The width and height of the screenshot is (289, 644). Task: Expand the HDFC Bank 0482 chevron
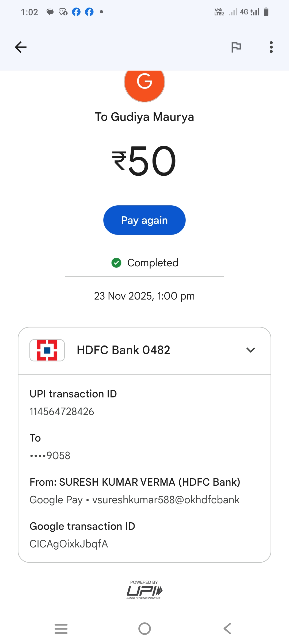(x=250, y=350)
